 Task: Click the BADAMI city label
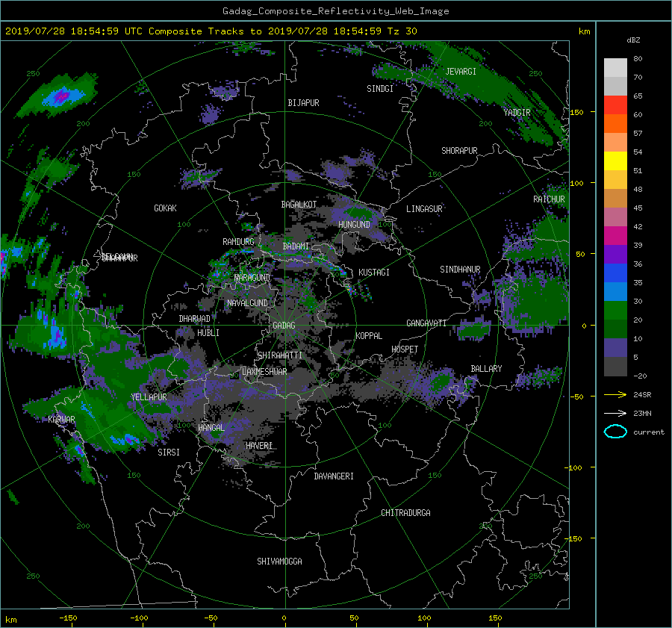click(296, 246)
